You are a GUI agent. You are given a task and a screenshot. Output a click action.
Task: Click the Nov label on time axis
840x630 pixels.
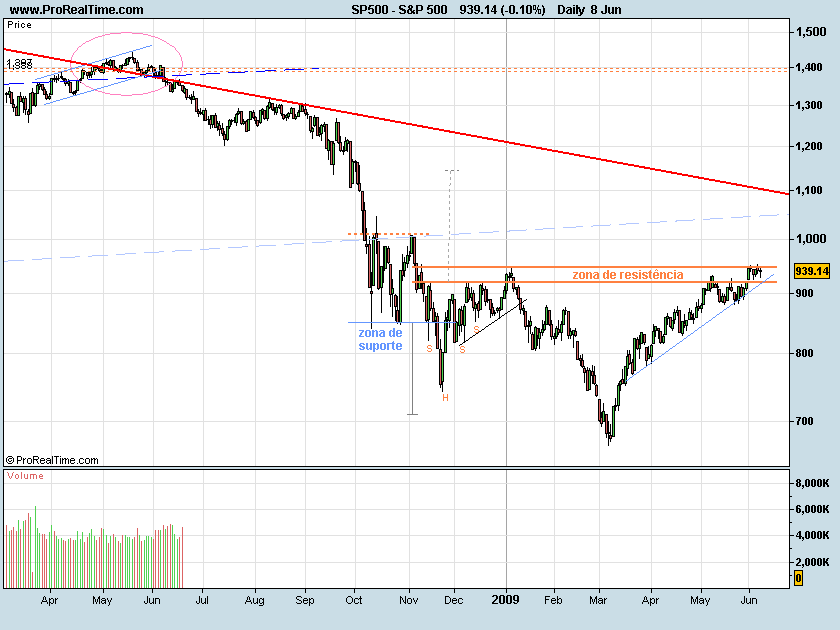(409, 600)
